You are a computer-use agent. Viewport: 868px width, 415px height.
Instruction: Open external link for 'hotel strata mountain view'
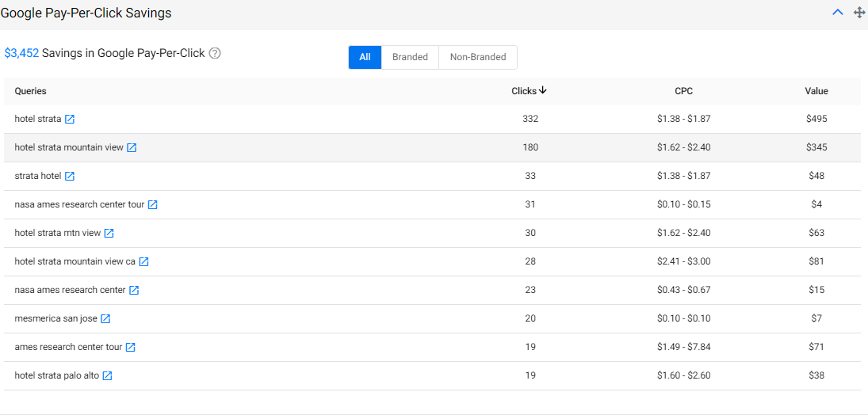click(132, 148)
